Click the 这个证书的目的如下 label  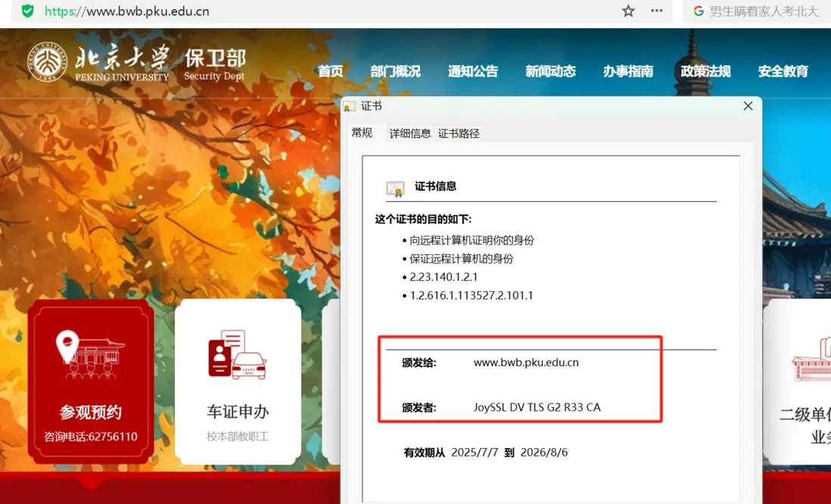[x=423, y=219]
